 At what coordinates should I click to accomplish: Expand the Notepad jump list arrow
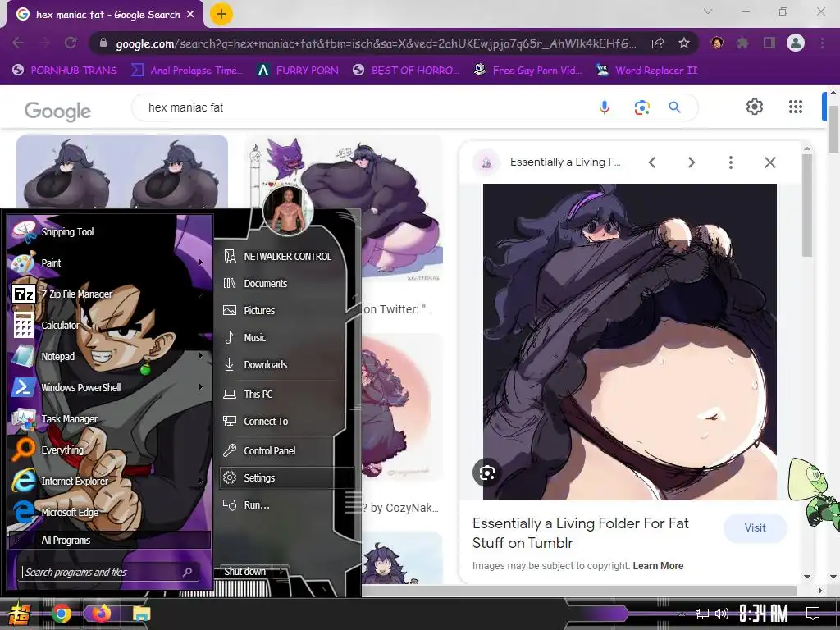click(201, 356)
